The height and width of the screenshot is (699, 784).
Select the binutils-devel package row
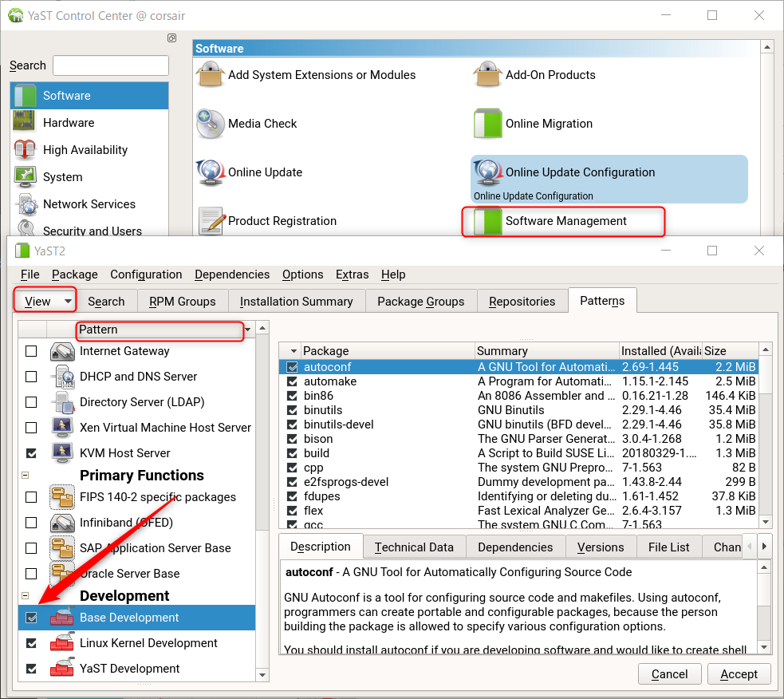[518, 425]
